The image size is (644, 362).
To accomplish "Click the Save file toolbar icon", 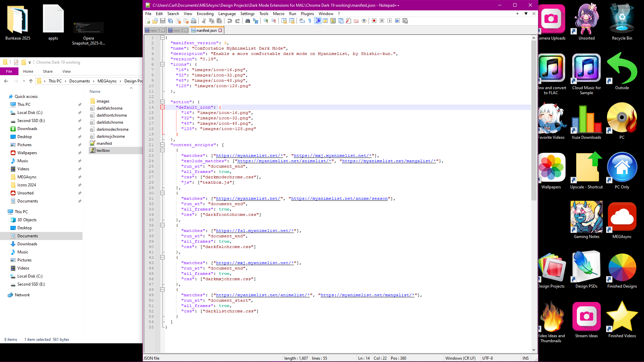I will (163, 21).
